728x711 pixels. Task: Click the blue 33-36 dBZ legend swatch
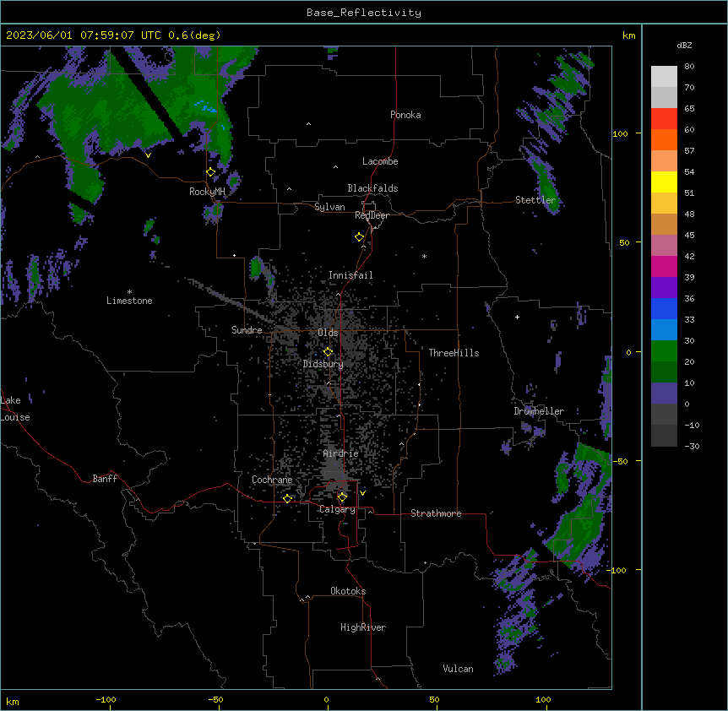664,308
